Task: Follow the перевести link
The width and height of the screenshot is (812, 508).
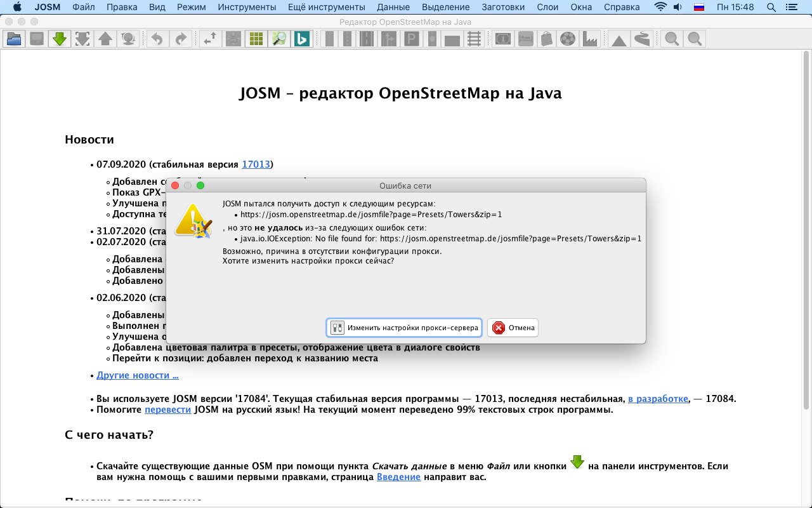Action: tap(167, 410)
